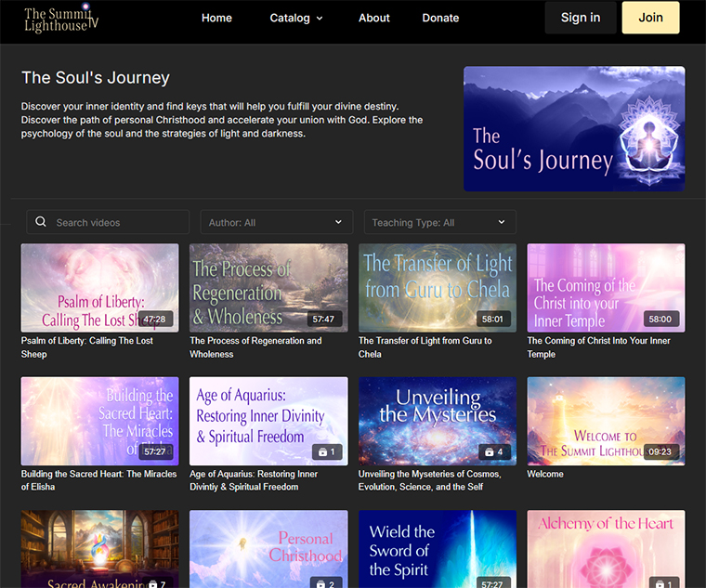Focus the Search videos field

(x=108, y=222)
